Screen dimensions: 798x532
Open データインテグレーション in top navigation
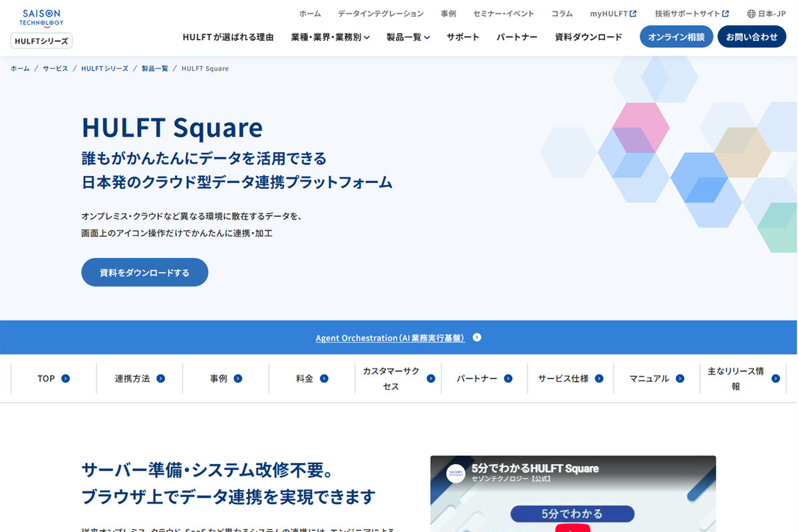(380, 13)
